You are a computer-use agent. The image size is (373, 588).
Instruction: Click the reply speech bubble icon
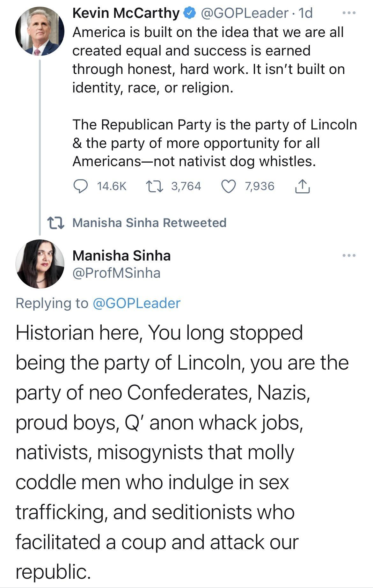tap(81, 186)
